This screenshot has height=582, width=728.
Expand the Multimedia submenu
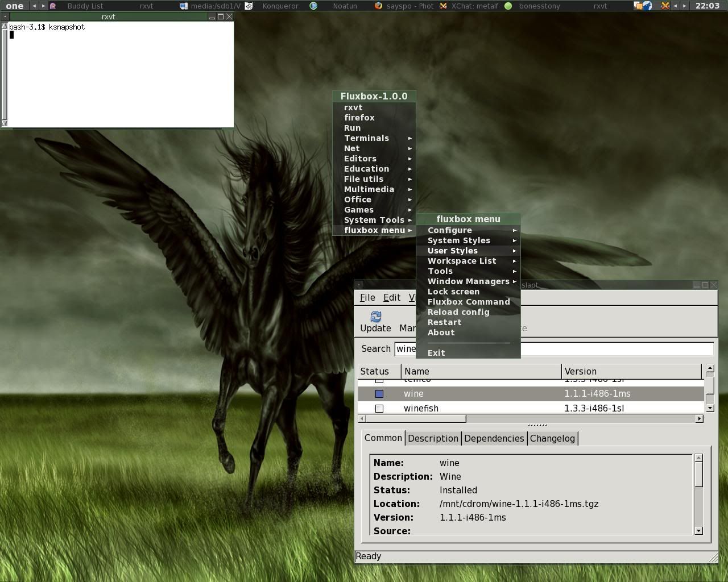point(374,189)
